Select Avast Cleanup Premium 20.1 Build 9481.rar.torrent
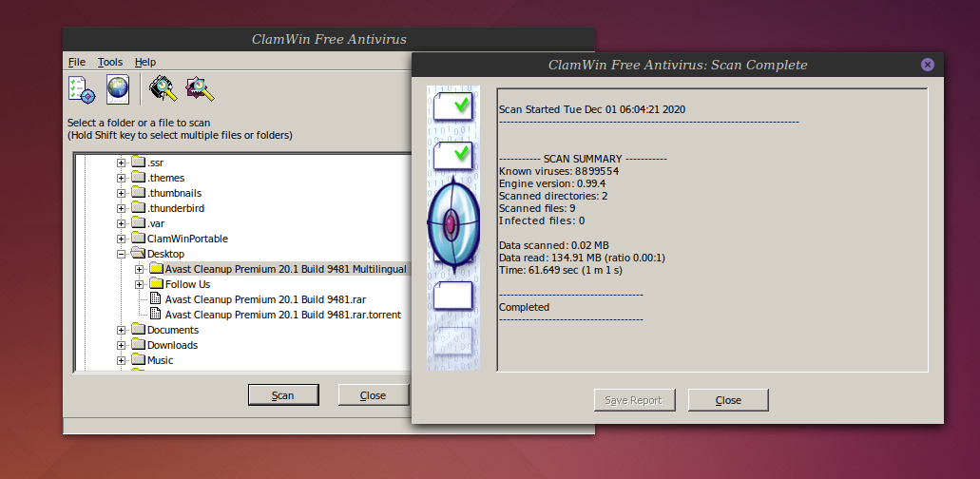Image resolution: width=980 pixels, height=479 pixels. pyautogui.click(x=283, y=315)
